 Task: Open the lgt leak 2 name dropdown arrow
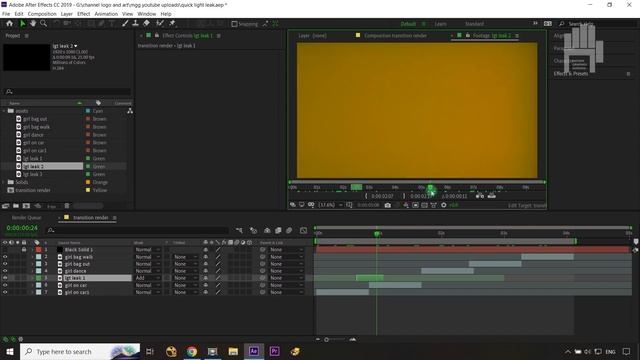[76, 46]
